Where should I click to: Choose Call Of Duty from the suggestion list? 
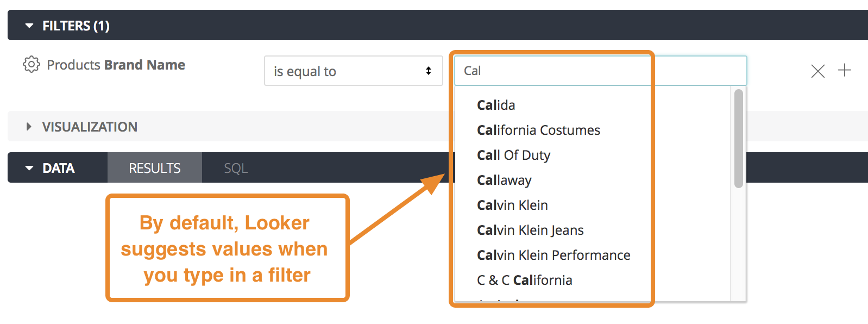click(513, 155)
